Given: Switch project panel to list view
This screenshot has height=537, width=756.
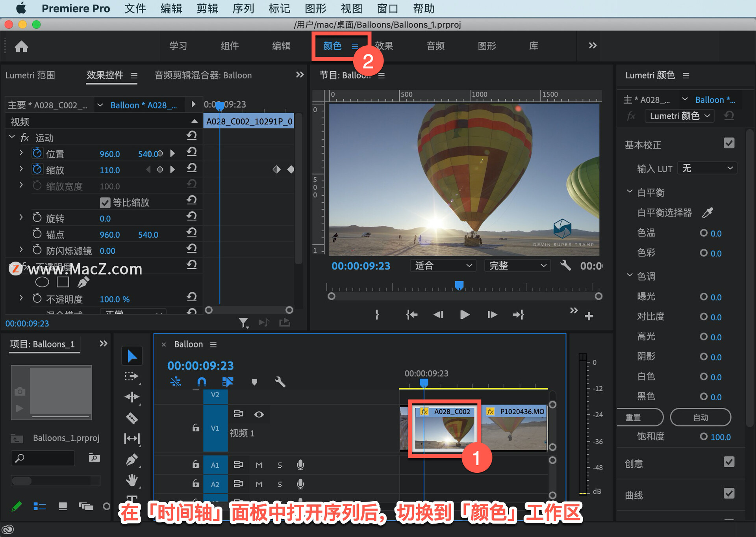Looking at the screenshot, I should 39,506.
